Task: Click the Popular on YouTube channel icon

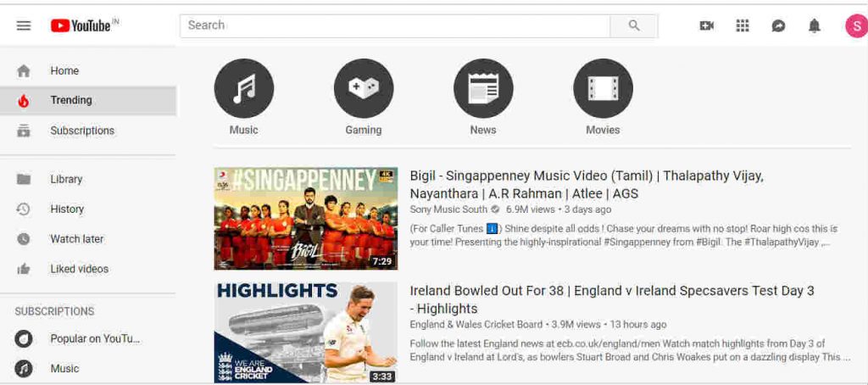Action: click(x=24, y=338)
